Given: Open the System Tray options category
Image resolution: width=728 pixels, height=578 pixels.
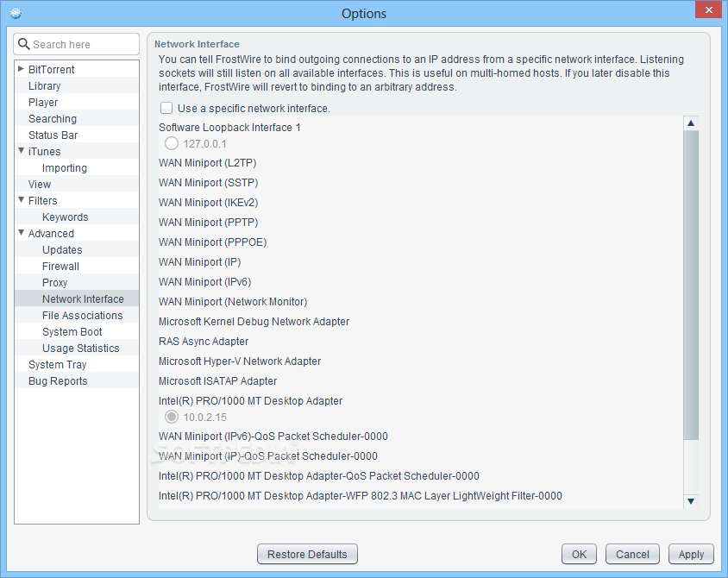Looking at the screenshot, I should (58, 365).
